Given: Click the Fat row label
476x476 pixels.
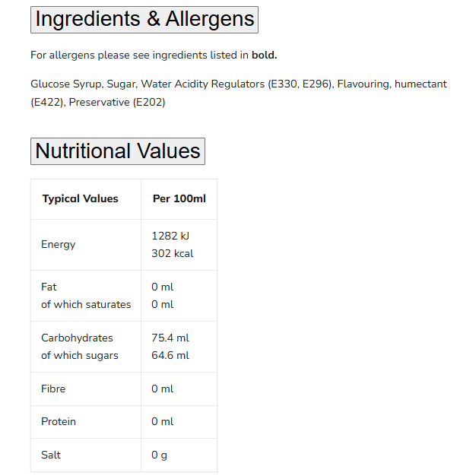Looking at the screenshot, I should coord(49,287).
